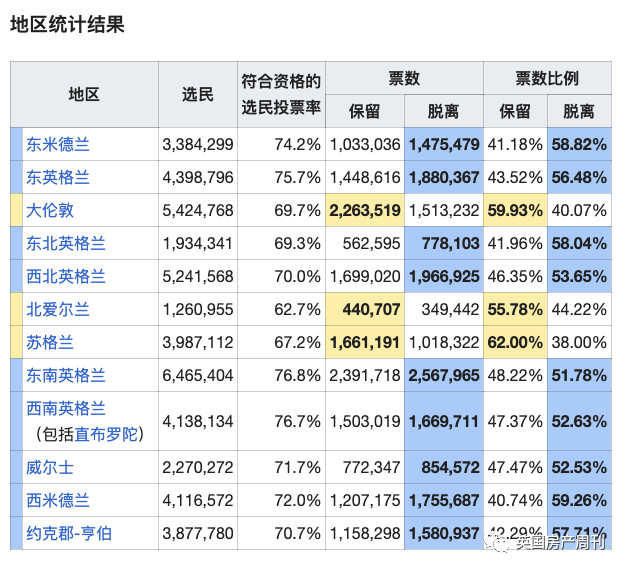Screen dimensions: 625x570
Task: Select the 符合资格的选民投票率 header
Action: coord(281,94)
